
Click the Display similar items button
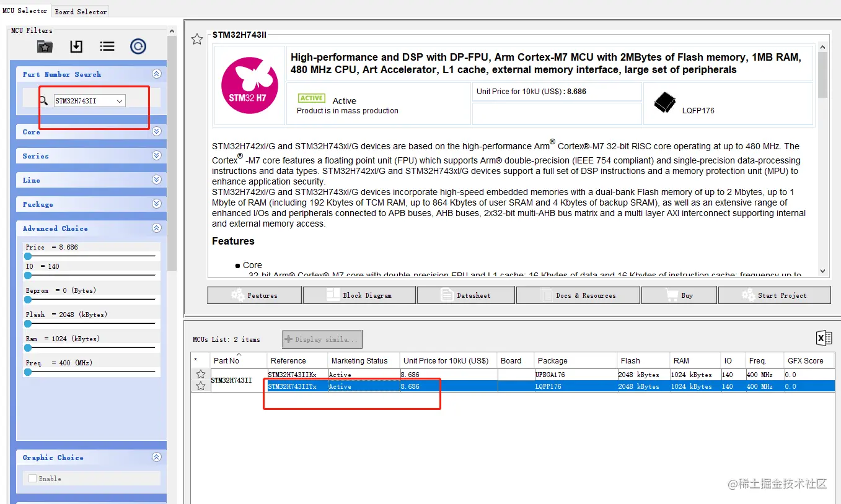coord(322,339)
